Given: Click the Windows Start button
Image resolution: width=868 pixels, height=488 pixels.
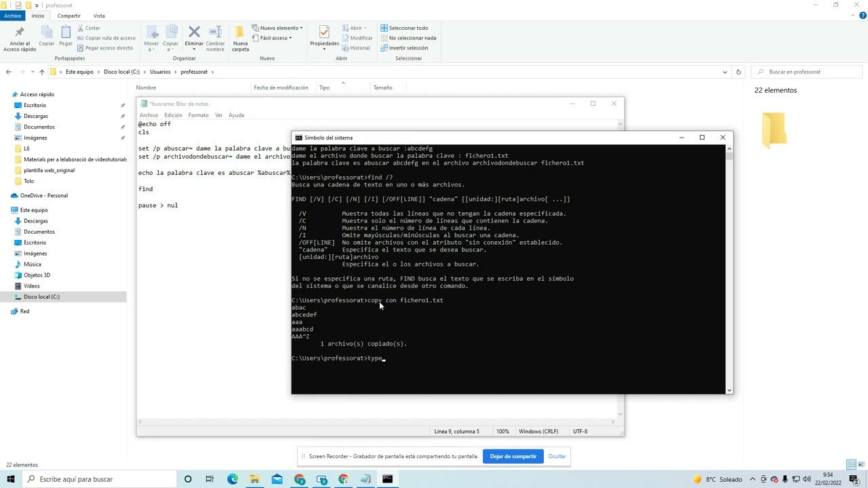Looking at the screenshot, I should click(12, 479).
